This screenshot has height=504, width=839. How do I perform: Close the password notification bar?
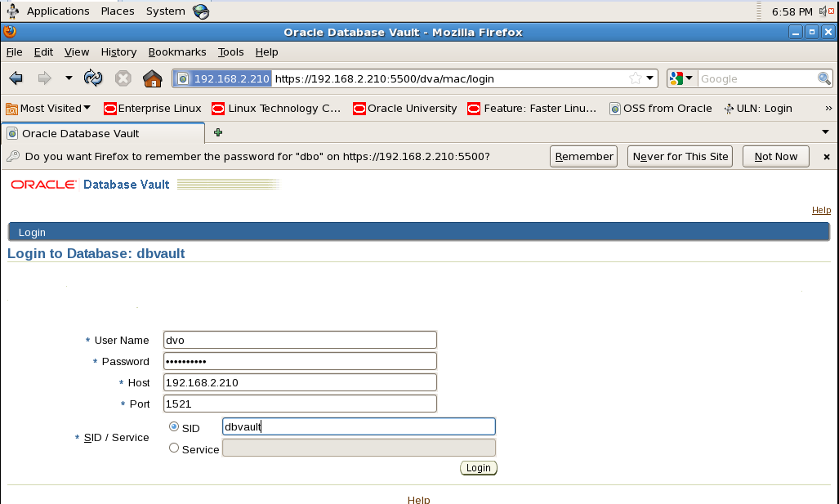(827, 157)
